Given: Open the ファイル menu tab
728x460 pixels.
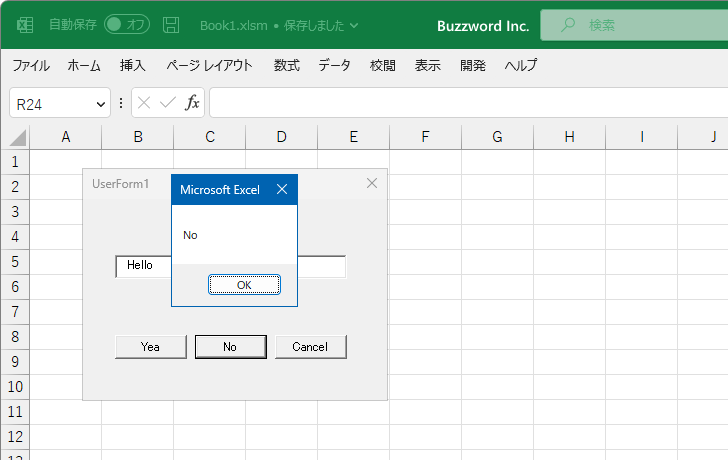Looking at the screenshot, I should [31, 65].
